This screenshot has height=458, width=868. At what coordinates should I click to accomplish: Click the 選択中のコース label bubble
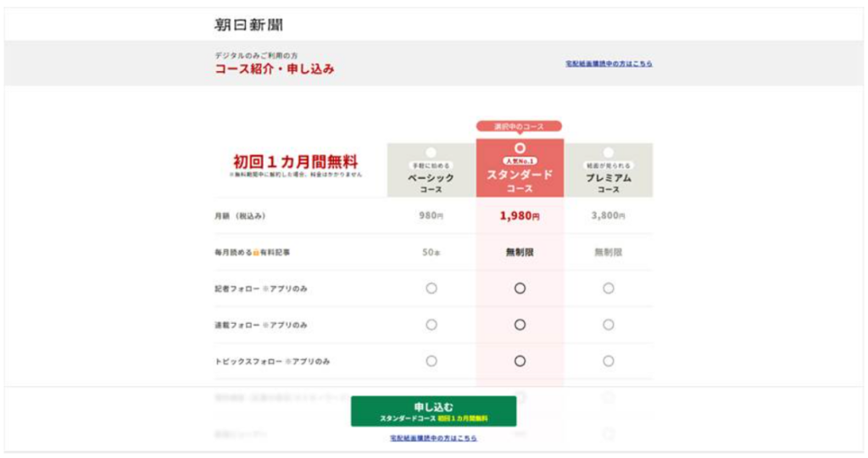coord(520,127)
